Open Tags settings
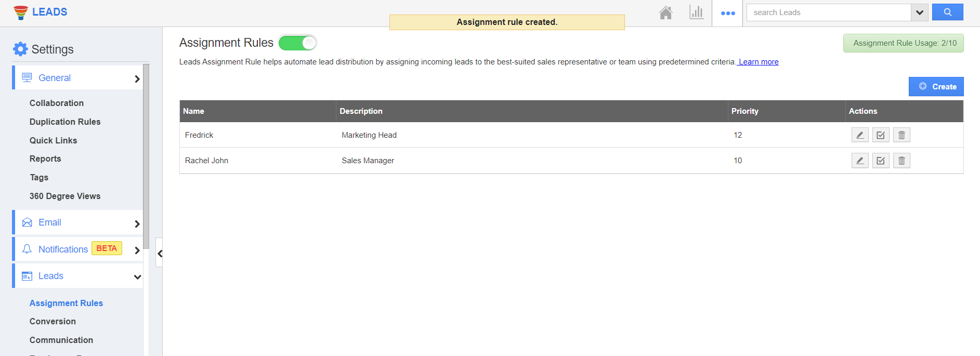This screenshot has height=356, width=980. (x=39, y=177)
